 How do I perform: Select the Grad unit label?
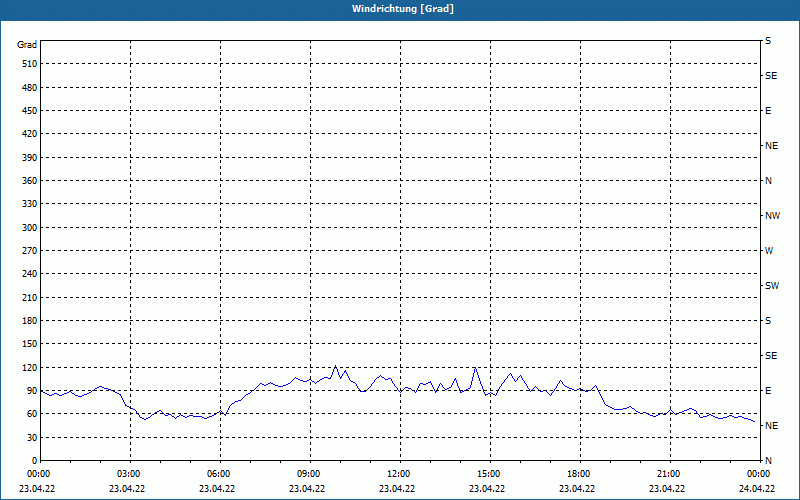coord(27,45)
